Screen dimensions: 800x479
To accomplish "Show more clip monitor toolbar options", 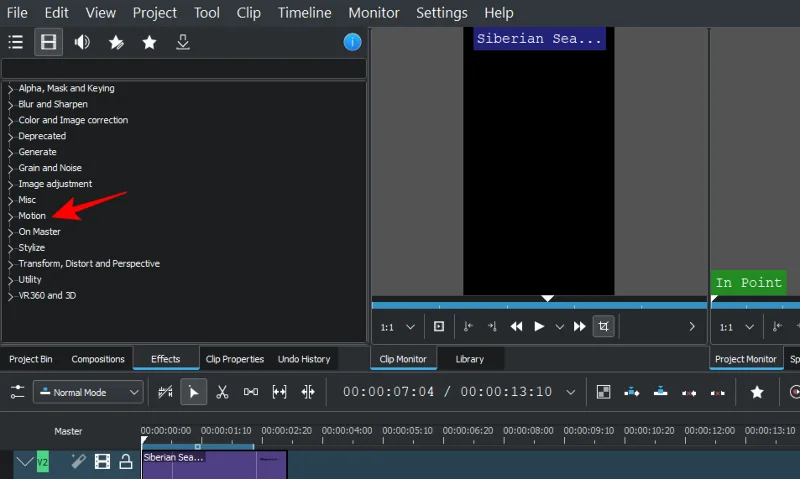I will (692, 326).
